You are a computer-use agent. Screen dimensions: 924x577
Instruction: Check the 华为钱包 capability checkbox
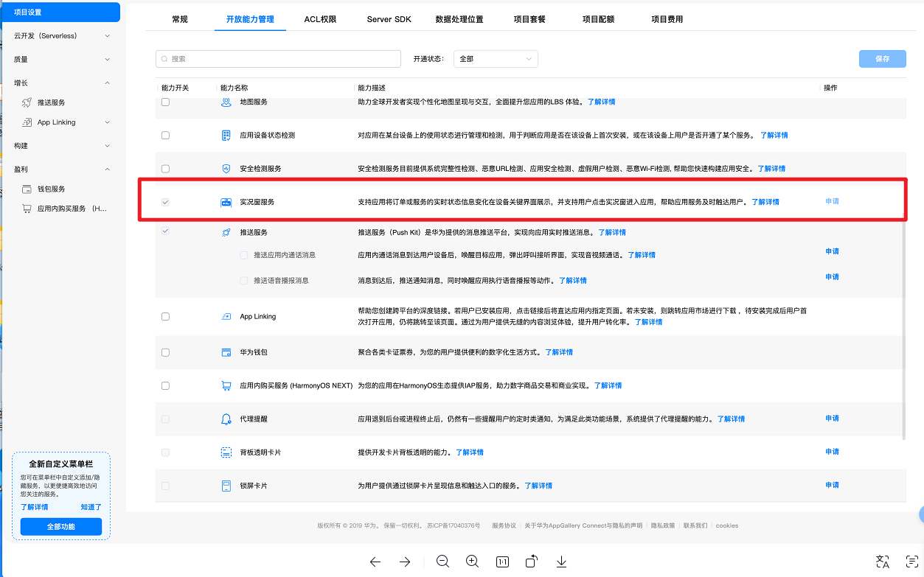tap(165, 352)
